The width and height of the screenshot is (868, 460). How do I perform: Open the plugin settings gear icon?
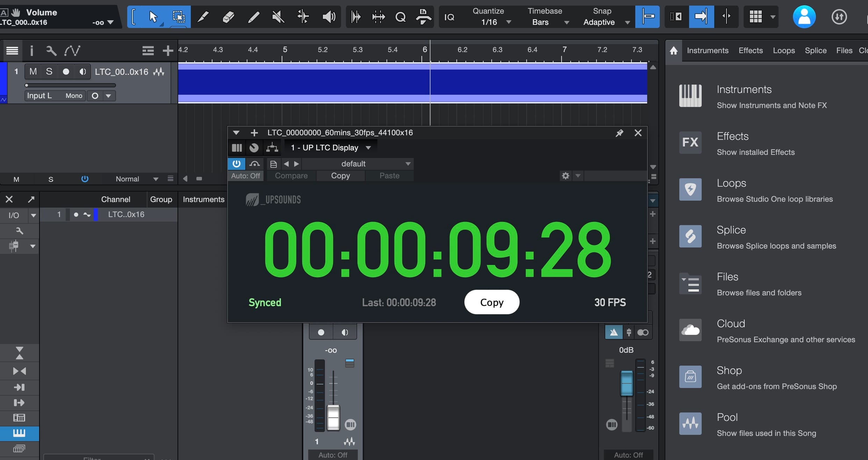pos(566,175)
